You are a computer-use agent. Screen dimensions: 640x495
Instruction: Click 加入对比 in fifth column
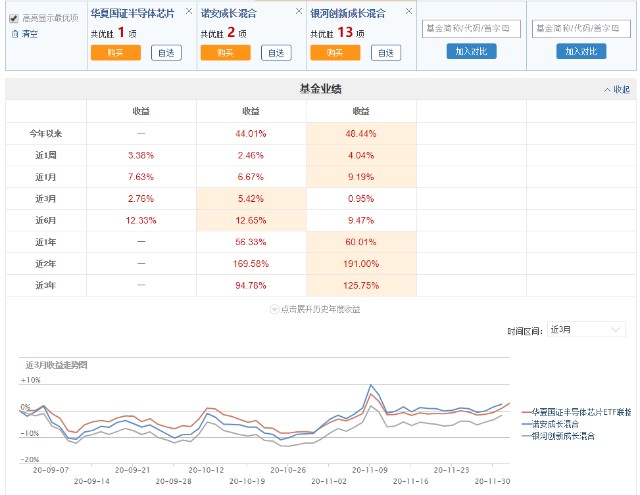tap(581, 51)
